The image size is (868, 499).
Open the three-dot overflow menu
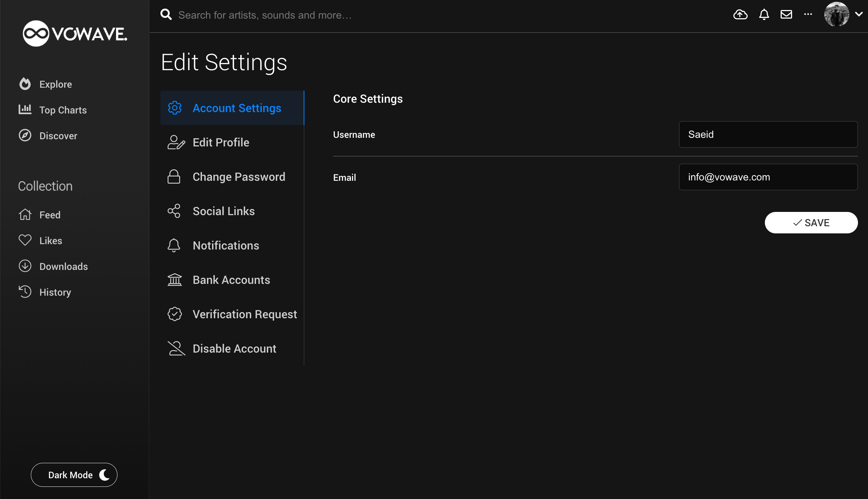pyautogui.click(x=808, y=15)
